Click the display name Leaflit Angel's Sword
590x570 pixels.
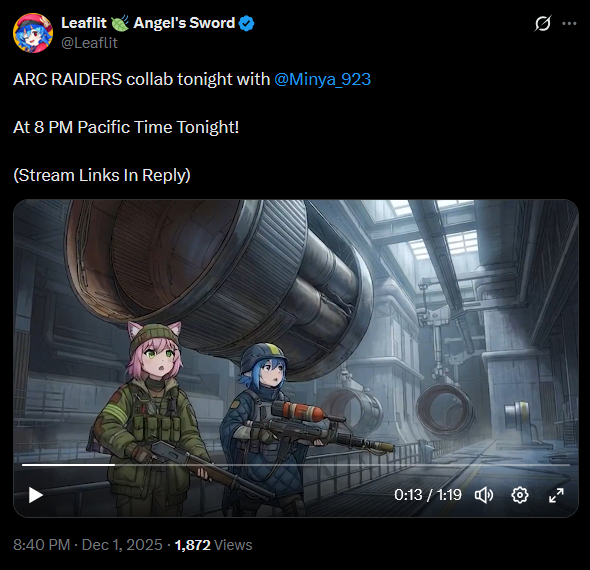(x=148, y=23)
